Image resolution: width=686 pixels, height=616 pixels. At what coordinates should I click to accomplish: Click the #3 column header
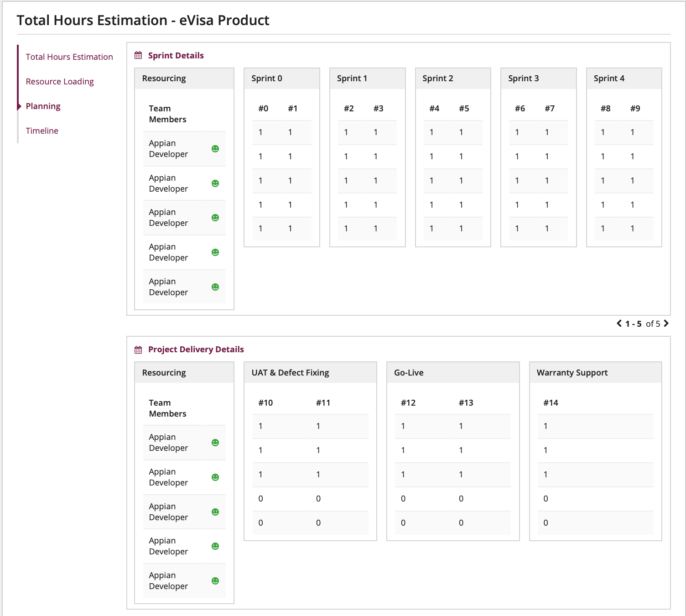point(379,109)
